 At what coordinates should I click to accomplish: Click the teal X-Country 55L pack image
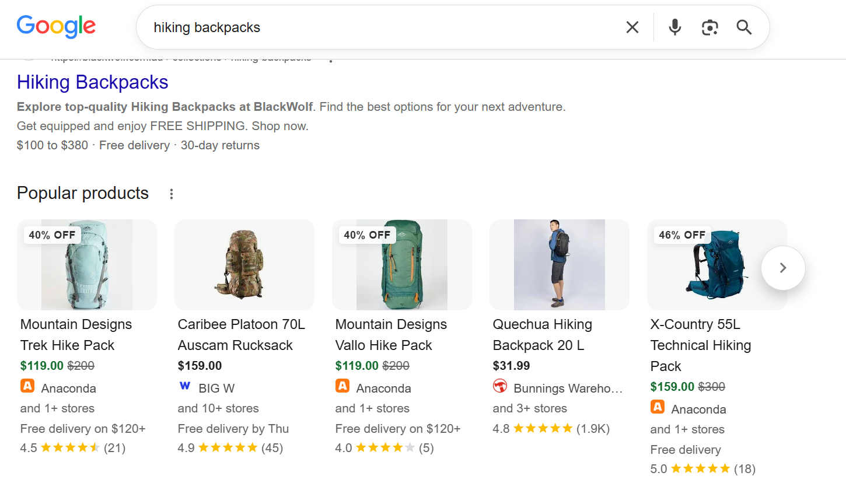click(717, 265)
